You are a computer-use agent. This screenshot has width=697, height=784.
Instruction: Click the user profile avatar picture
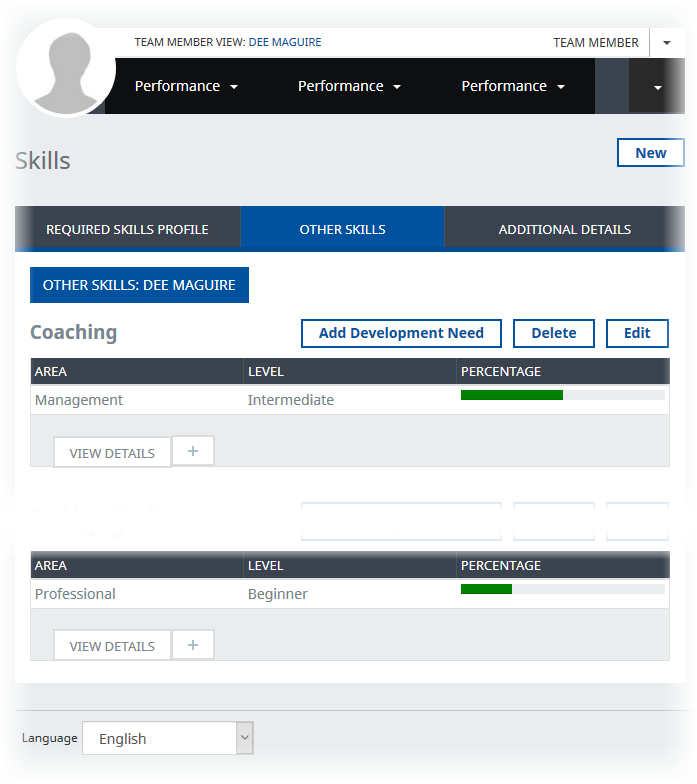67,68
